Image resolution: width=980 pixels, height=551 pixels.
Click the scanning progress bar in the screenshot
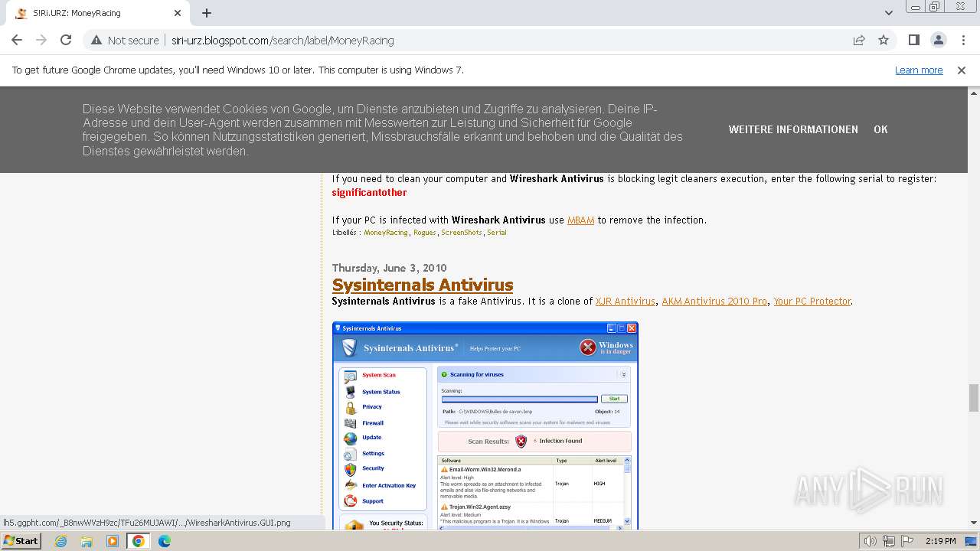(520, 399)
